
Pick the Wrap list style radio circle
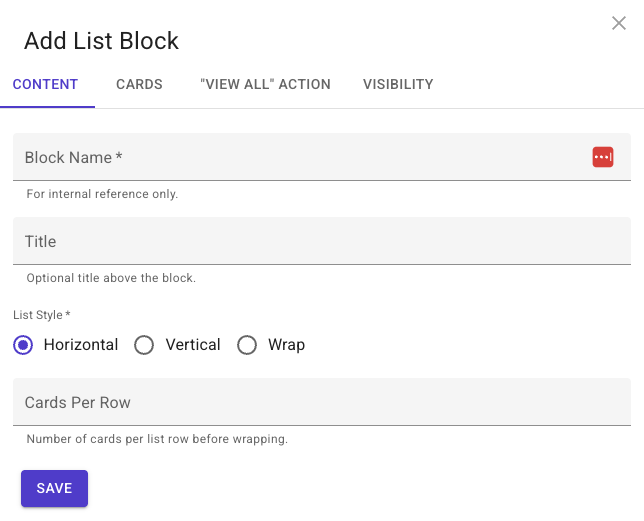point(247,345)
